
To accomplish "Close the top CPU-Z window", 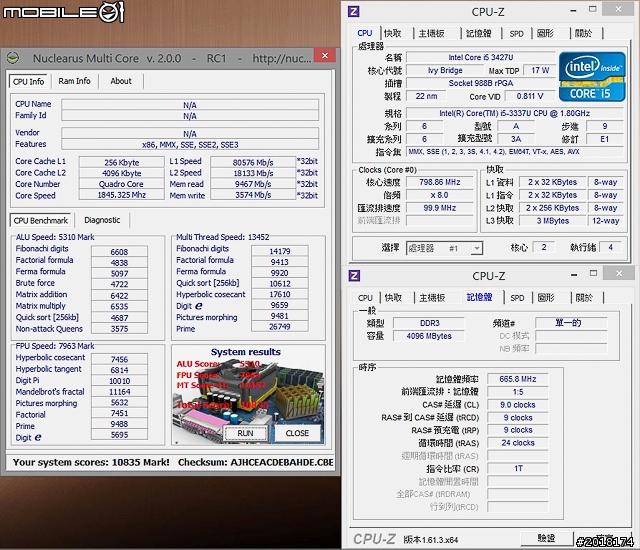I will coord(619,9).
